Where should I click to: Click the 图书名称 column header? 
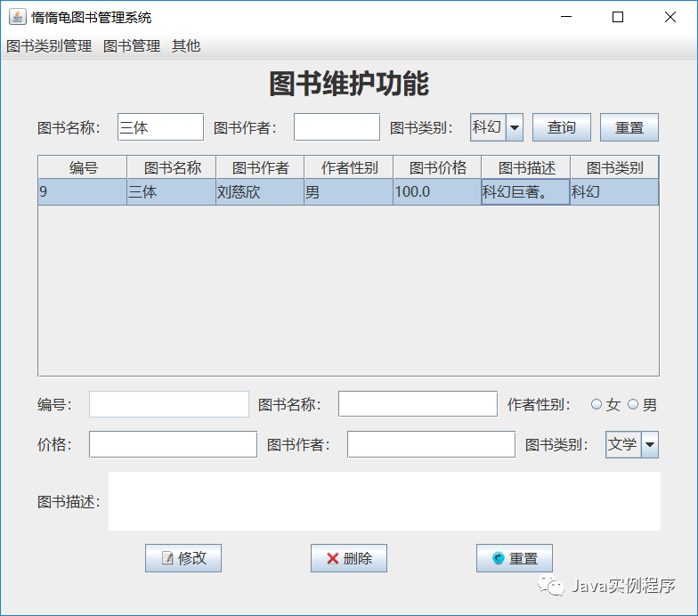click(172, 167)
